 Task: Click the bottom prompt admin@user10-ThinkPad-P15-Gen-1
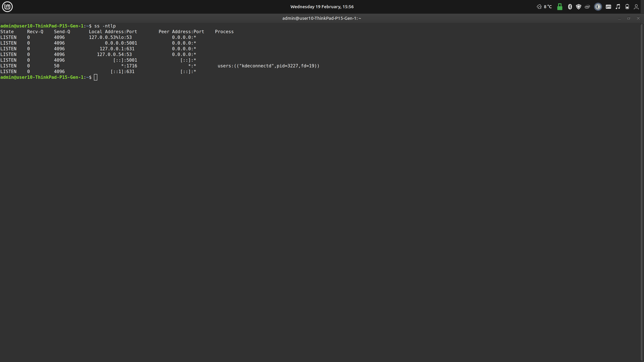(x=42, y=77)
